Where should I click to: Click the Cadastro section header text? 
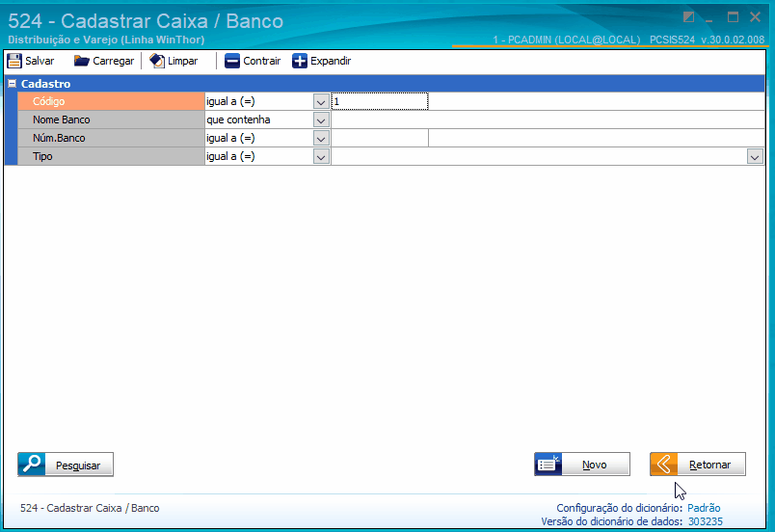tap(45, 84)
